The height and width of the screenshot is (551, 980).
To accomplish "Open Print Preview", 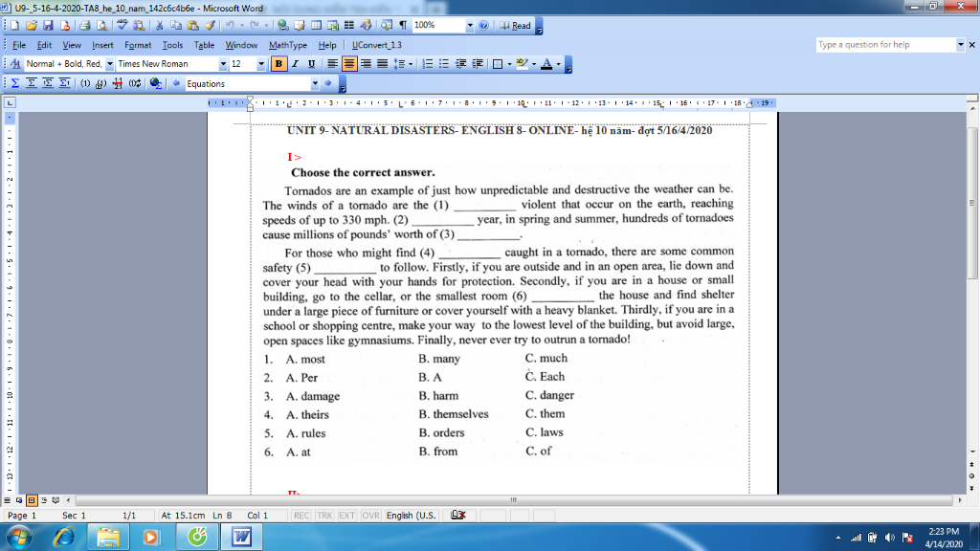I will [101, 26].
